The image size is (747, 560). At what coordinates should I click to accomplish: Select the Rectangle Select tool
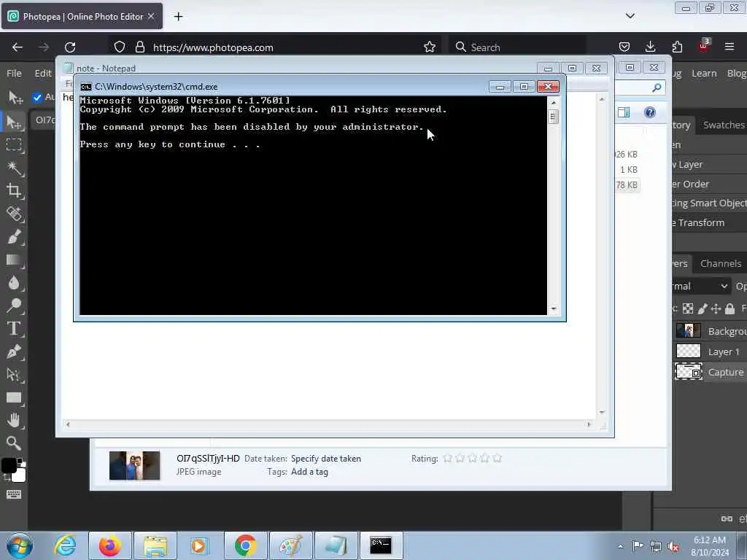(x=14, y=144)
